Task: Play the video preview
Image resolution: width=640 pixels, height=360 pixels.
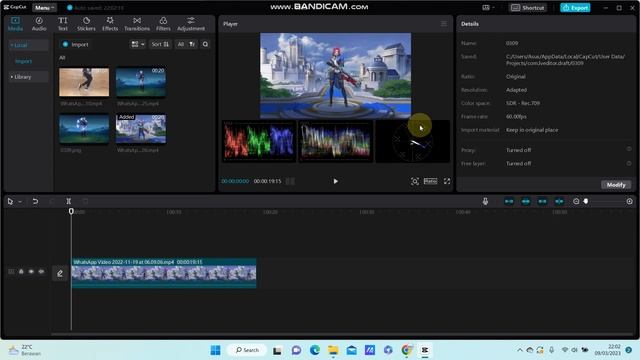Action: (x=336, y=181)
